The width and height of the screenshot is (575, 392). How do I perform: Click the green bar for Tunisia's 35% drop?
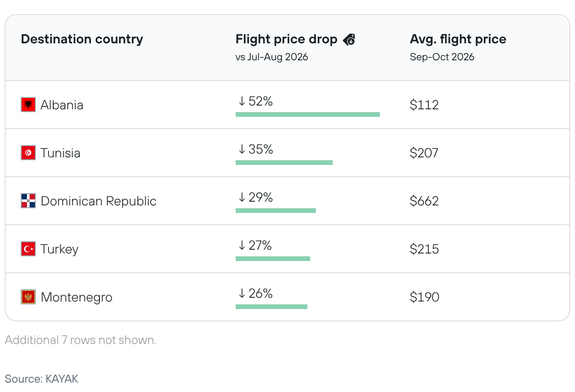[x=284, y=163]
